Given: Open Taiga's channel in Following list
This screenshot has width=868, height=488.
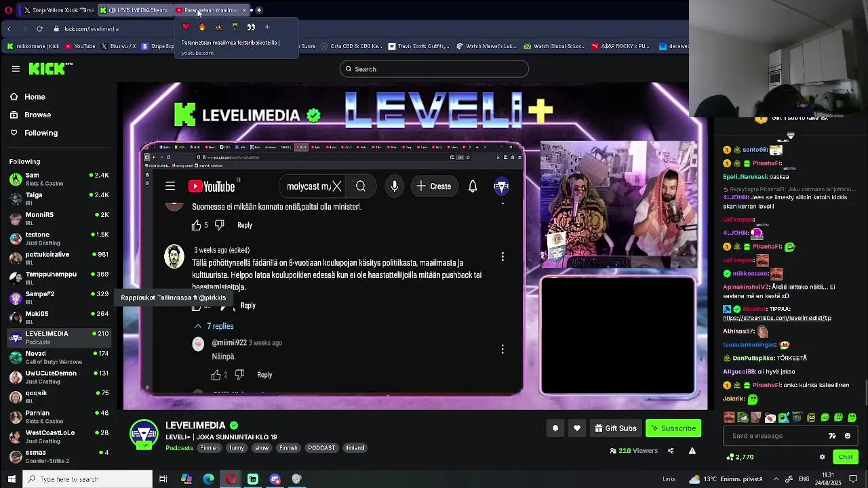Looking at the screenshot, I should [x=58, y=199].
